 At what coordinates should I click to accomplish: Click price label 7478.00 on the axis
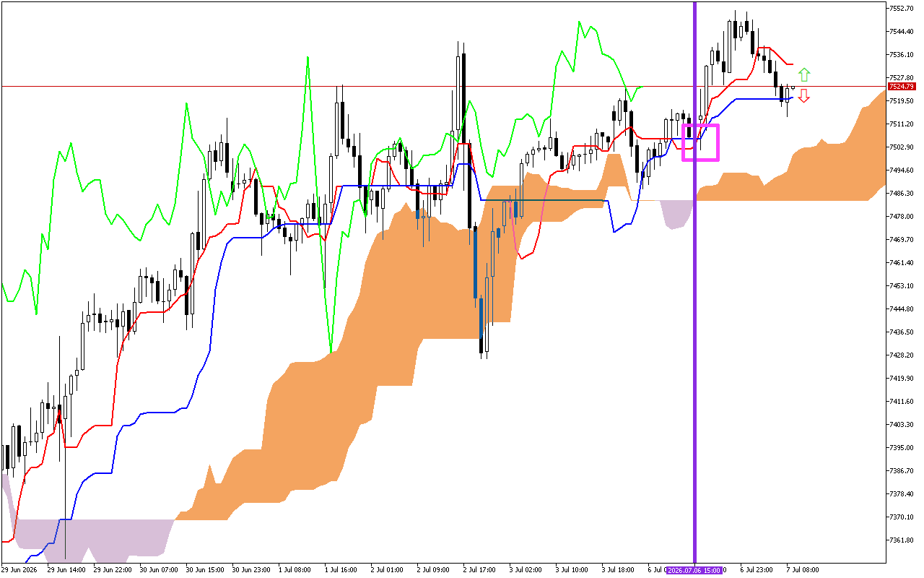[x=902, y=217]
